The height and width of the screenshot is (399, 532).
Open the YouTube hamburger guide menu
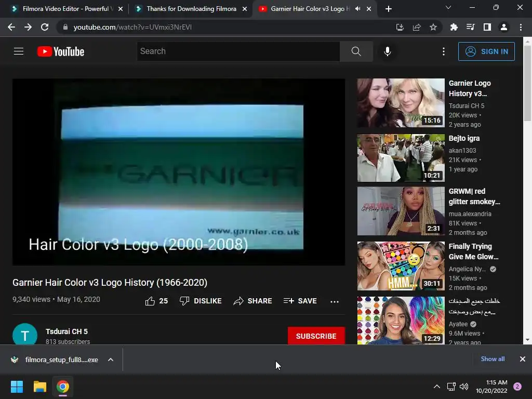click(19, 51)
